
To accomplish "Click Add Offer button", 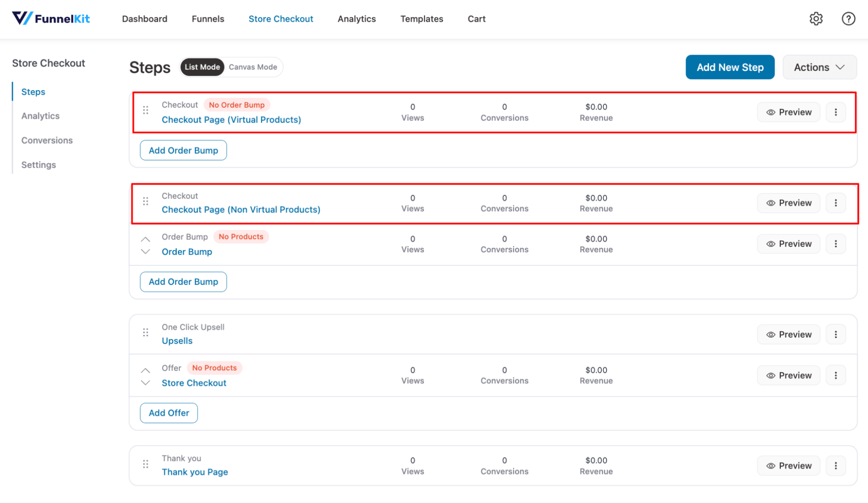I will point(169,413).
